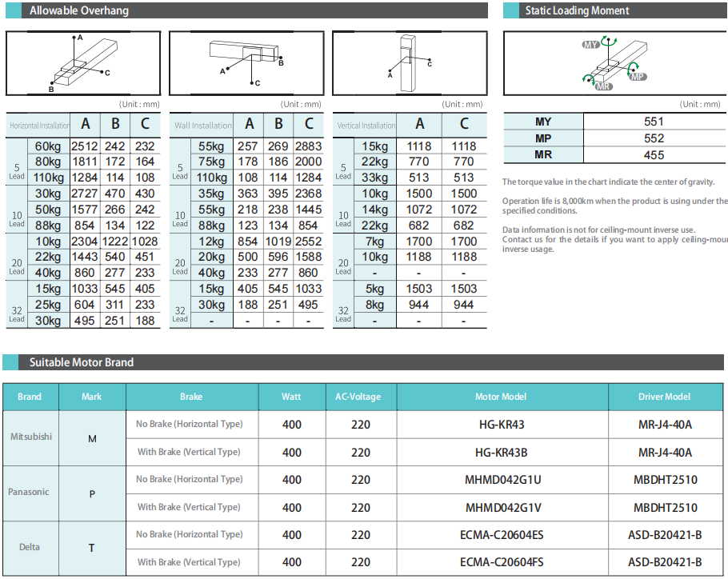Viewport: 728px width, 579px height.
Task: Click the Mitsubishi brand cell
Action: (x=30, y=437)
